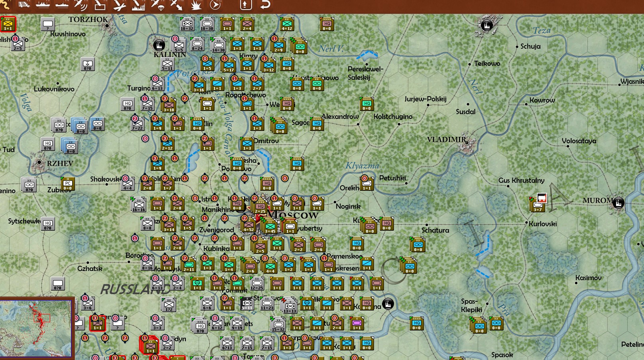
Task: Select the bomb unit mode icon
Action: [100, 5]
